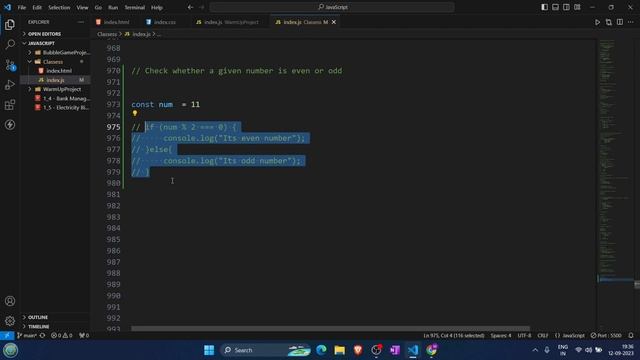The height and width of the screenshot is (360, 640).
Task: Click the horizontal scrollbar of the editor
Action: [x=330, y=328]
